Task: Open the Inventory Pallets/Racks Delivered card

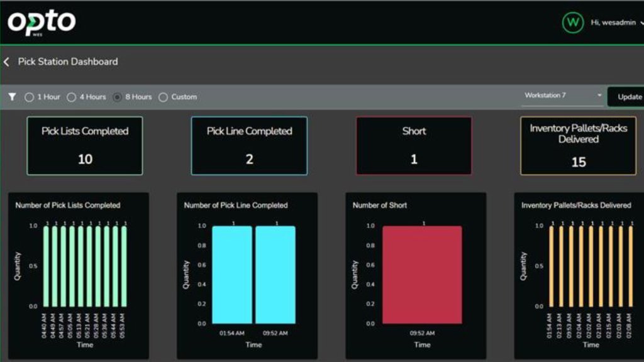Action: tap(577, 145)
